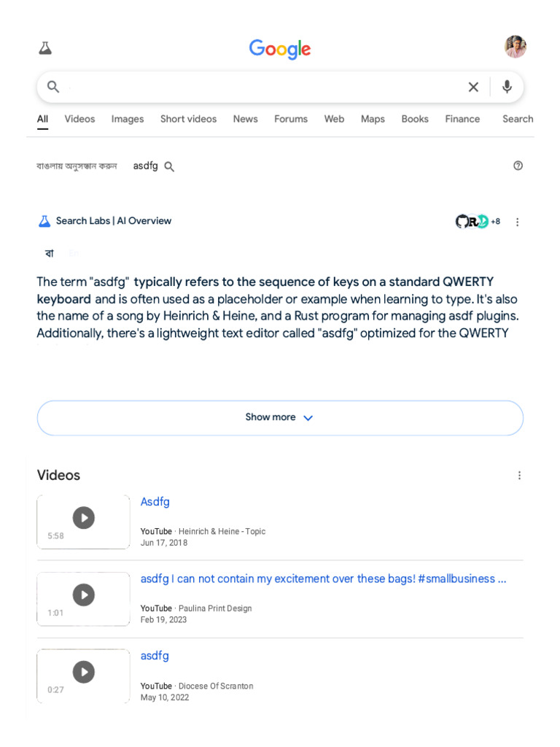The image size is (560, 747).
Task: Open the Paulina Print Design video link
Action: pyautogui.click(x=323, y=579)
